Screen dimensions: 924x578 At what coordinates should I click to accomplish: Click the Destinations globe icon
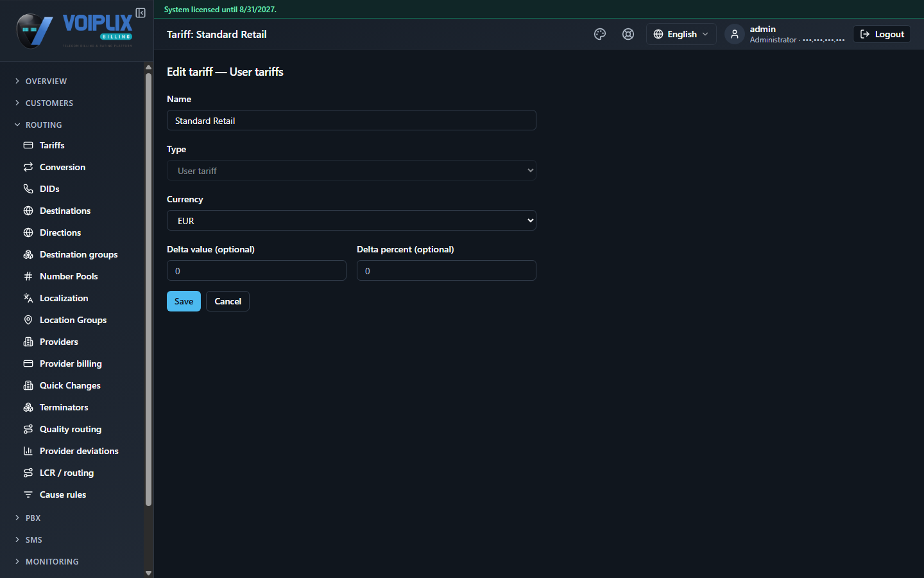28,211
